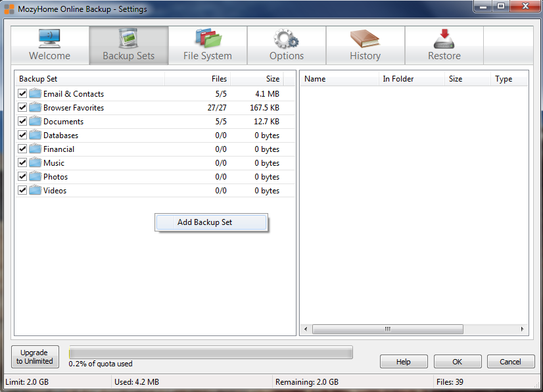Select the Videos row name
543x392 pixels.
click(55, 191)
